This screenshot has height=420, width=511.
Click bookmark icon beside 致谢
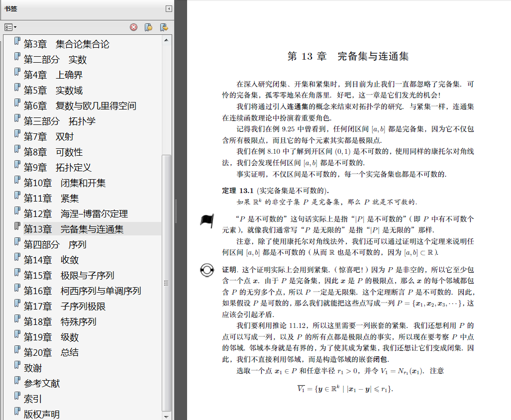17,365
